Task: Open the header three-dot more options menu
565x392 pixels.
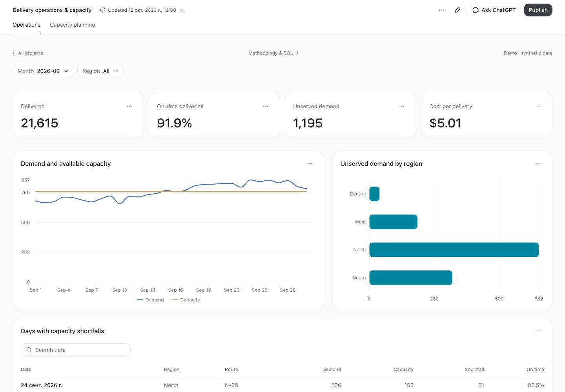Action: click(x=442, y=10)
